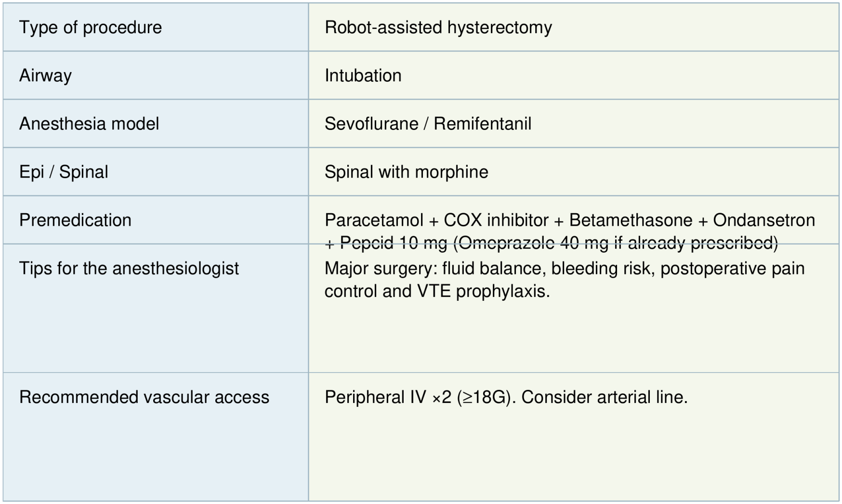The height and width of the screenshot is (504, 842).
Task: Click the word "Sevoflurane"
Action: tap(371, 124)
